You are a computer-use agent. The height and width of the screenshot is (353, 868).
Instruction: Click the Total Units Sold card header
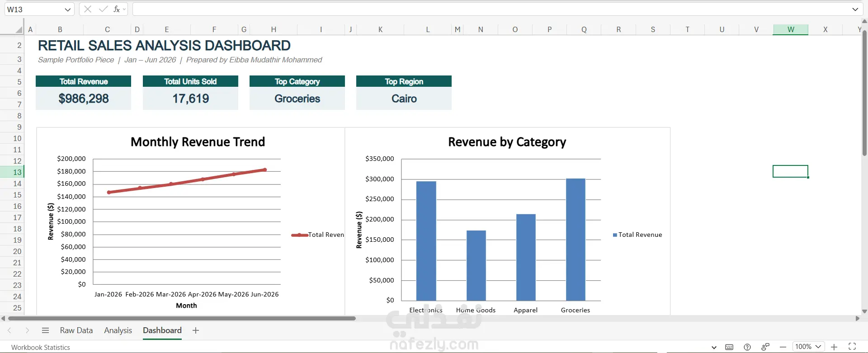point(190,81)
